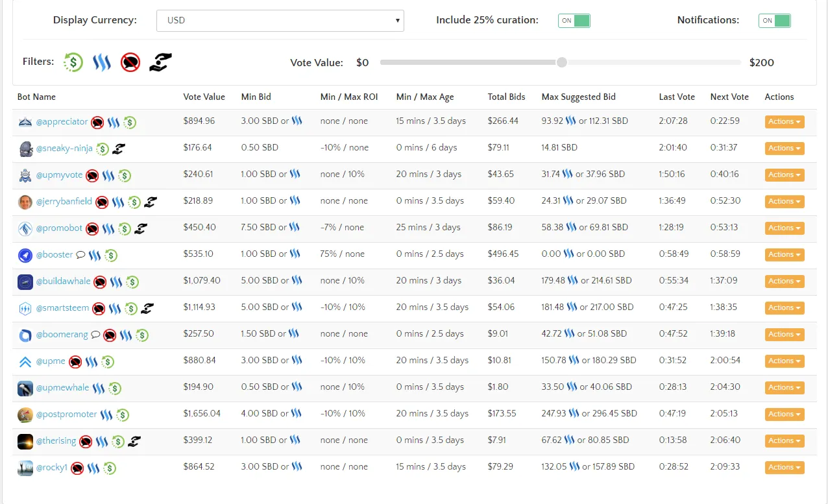
Task: Open the @smartsteem bot link
Action: (62, 308)
